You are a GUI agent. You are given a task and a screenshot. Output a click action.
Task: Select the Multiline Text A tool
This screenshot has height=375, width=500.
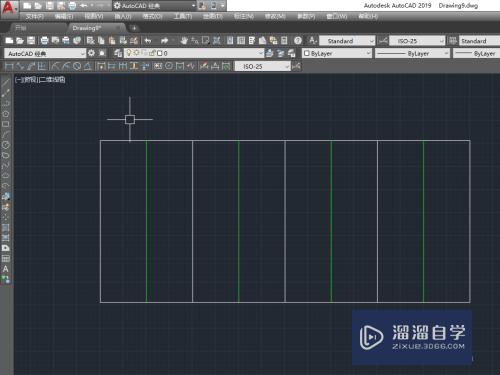pos(6,269)
